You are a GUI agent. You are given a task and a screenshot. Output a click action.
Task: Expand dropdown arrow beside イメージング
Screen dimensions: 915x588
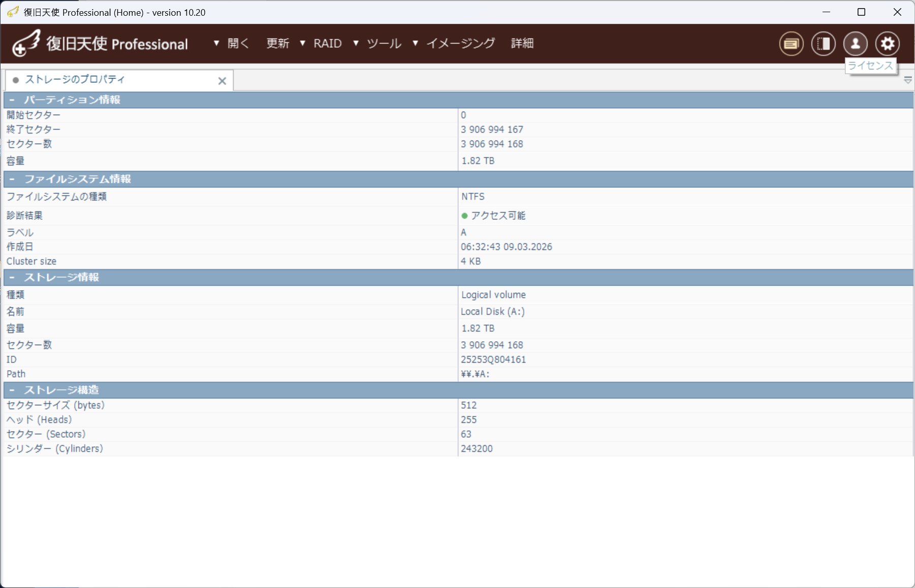pos(416,44)
